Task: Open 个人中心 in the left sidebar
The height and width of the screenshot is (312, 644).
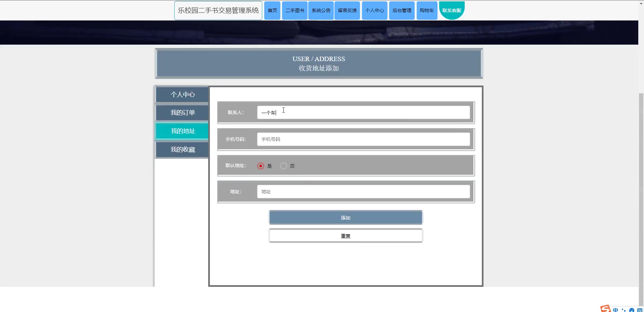Action: click(182, 94)
